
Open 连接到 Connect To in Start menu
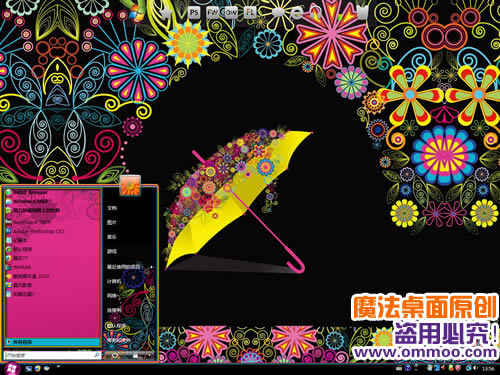[x=114, y=310]
